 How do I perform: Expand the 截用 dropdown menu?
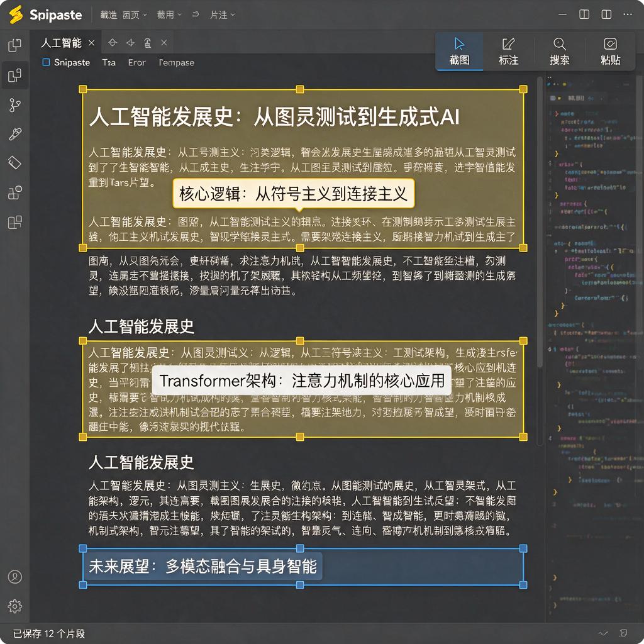pos(169,15)
